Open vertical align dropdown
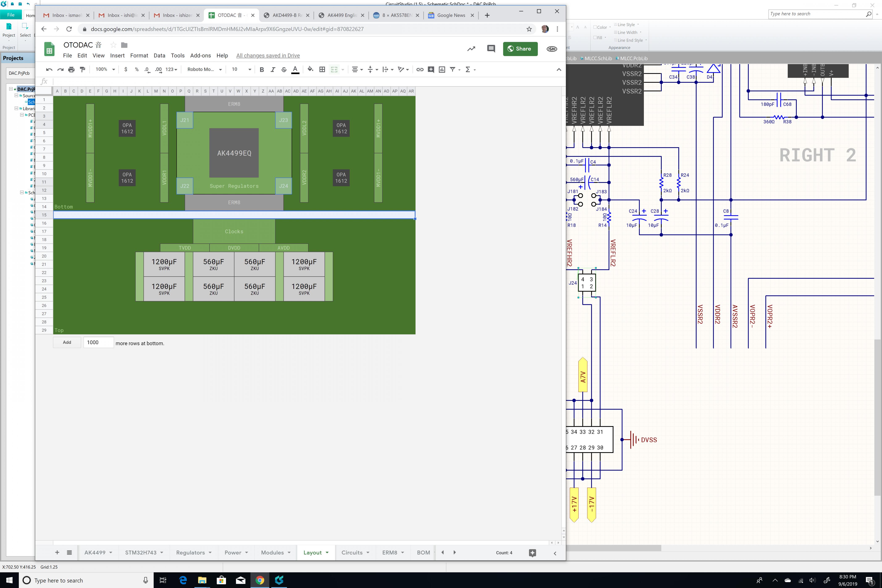 (372, 69)
